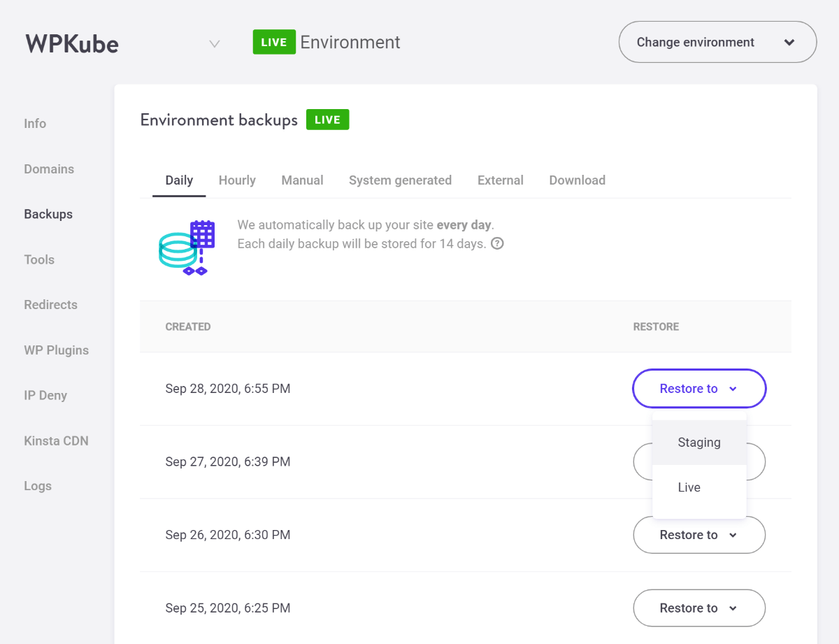Open Logs in the sidebar
Screen dimensions: 839x644
point(38,486)
